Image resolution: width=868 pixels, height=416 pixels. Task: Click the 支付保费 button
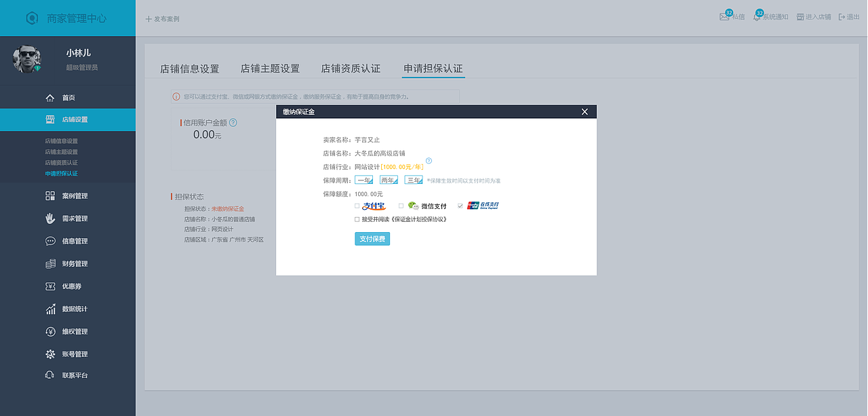click(372, 239)
